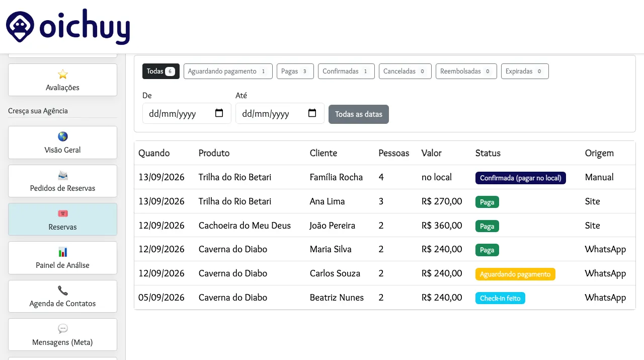Click the Visão Geral globe icon
The image size is (644, 360).
click(63, 136)
